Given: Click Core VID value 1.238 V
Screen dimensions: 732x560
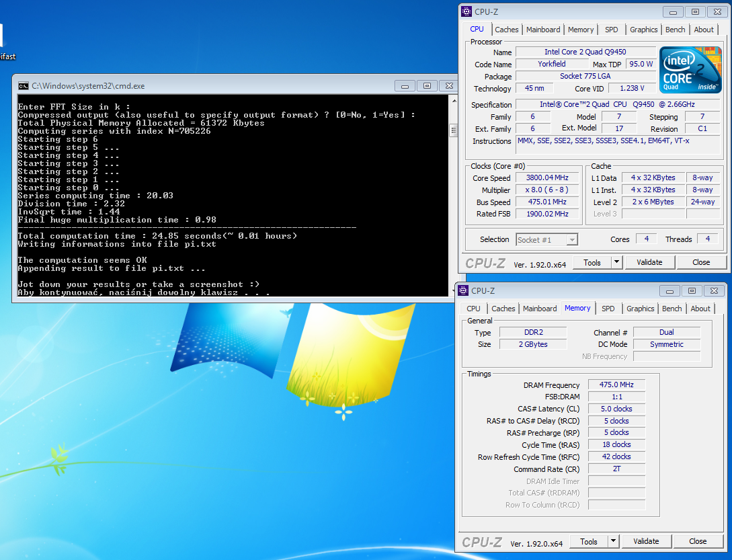Looking at the screenshot, I should 632,88.
